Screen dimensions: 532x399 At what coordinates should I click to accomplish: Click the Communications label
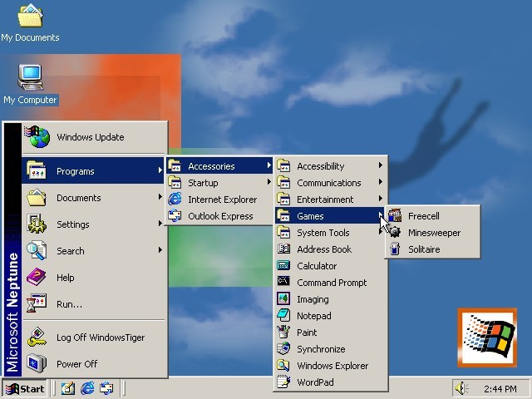pos(329,183)
